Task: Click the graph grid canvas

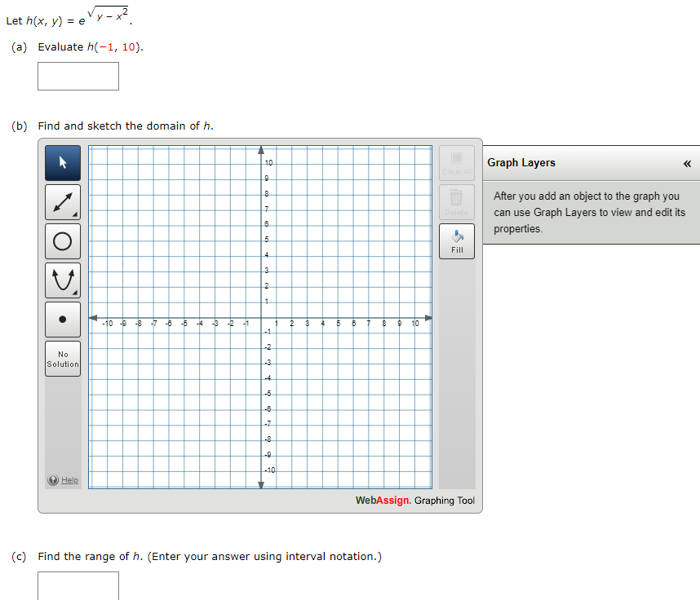Action: coord(261,318)
